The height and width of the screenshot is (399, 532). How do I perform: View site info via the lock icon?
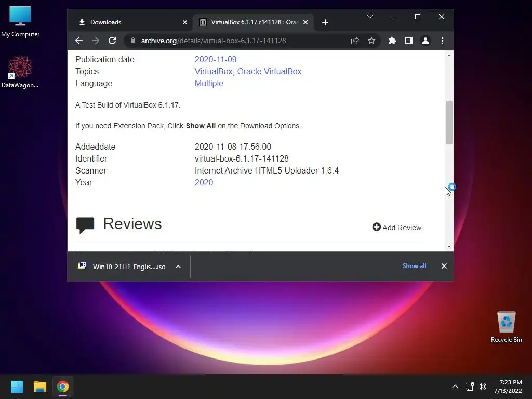(133, 41)
